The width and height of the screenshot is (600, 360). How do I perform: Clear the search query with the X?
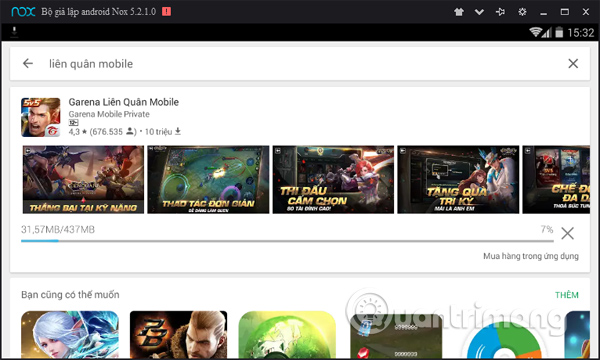coord(573,64)
